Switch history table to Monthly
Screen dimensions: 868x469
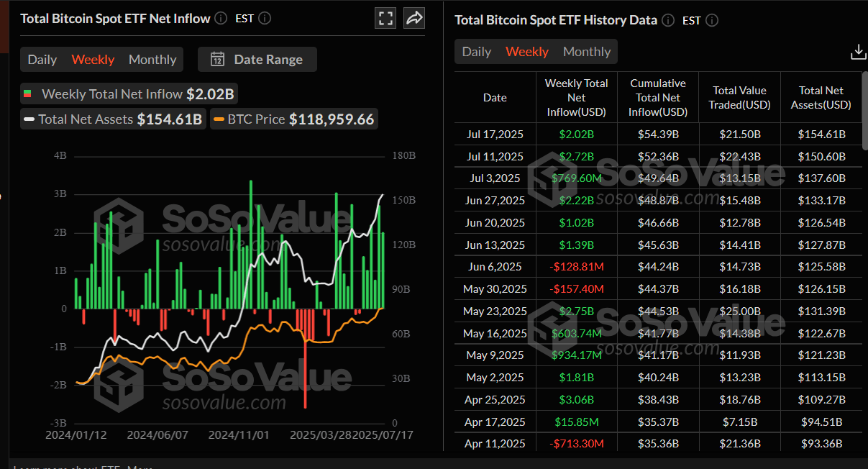[x=587, y=52]
